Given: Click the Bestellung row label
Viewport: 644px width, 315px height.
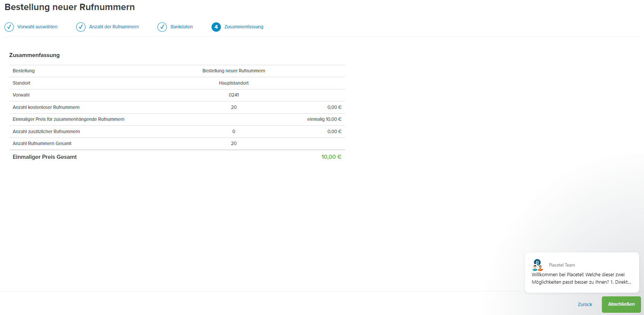Looking at the screenshot, I should tap(24, 71).
